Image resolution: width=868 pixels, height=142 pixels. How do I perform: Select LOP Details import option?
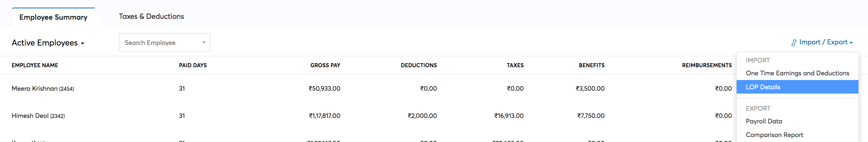pyautogui.click(x=763, y=87)
